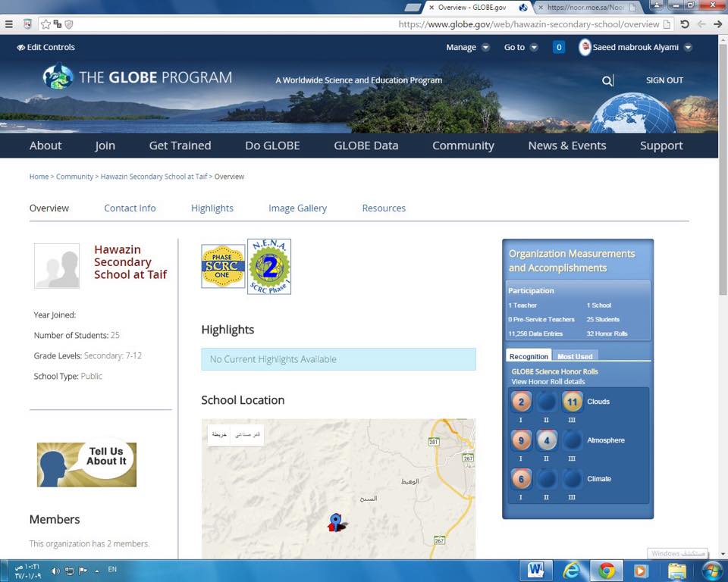Image resolution: width=728 pixels, height=582 pixels.
Task: Select the Most Used tab
Action: click(x=575, y=356)
